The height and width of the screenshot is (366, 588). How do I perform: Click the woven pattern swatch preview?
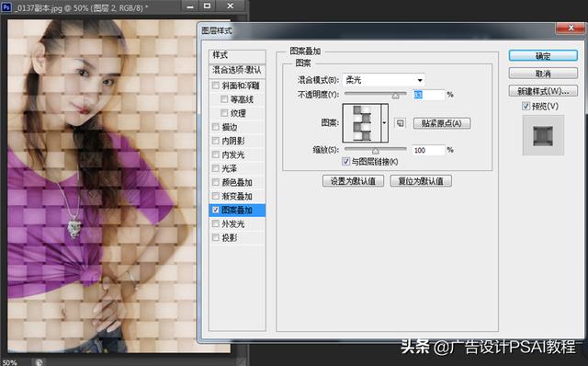[x=362, y=123]
